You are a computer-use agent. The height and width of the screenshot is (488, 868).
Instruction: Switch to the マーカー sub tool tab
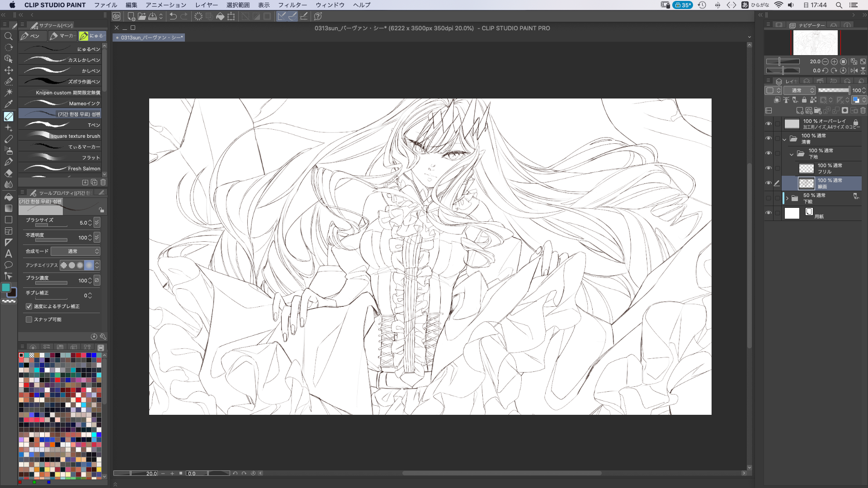click(63, 36)
